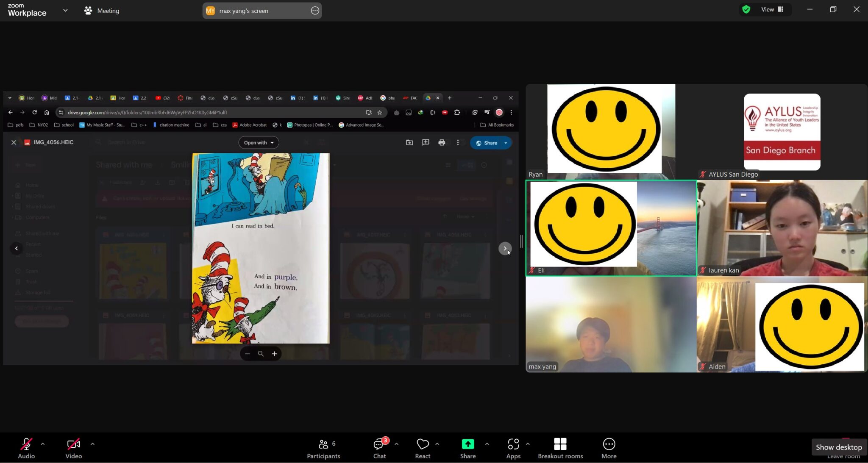
Task: Open 'pdfs' bookmarks folder
Action: [16, 125]
